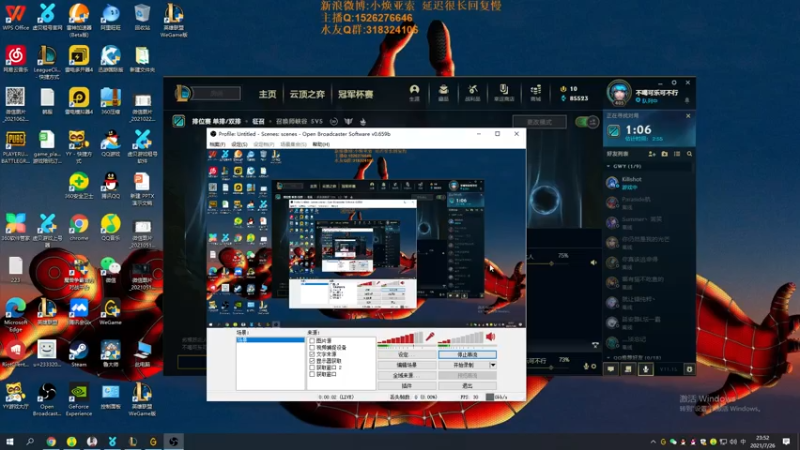Search friends with the magnifier icon
Image resolution: width=800 pixels, height=450 pixels.
(689, 154)
